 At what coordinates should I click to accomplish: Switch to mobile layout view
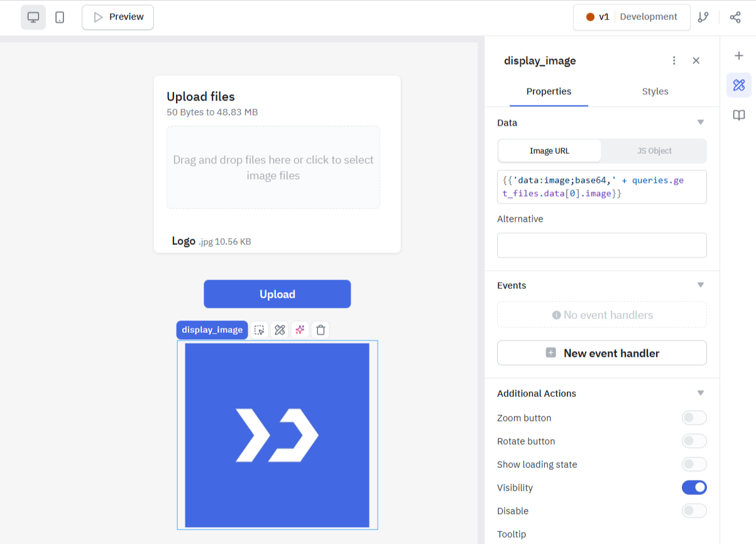point(60,18)
